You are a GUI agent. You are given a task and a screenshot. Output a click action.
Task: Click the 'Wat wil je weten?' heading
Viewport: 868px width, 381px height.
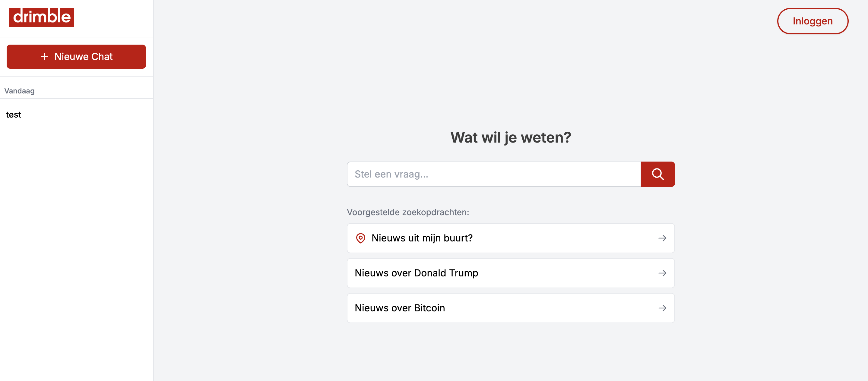pyautogui.click(x=511, y=137)
